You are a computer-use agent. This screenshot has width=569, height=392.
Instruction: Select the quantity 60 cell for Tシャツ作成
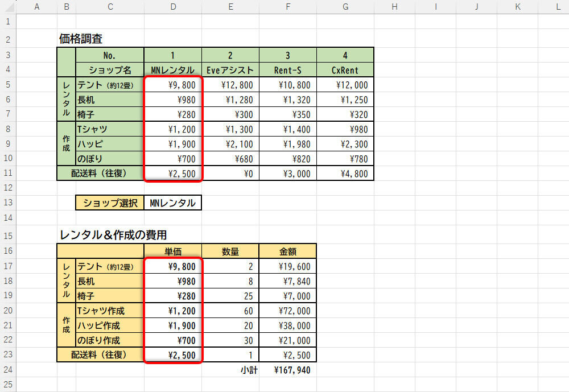[x=230, y=311]
